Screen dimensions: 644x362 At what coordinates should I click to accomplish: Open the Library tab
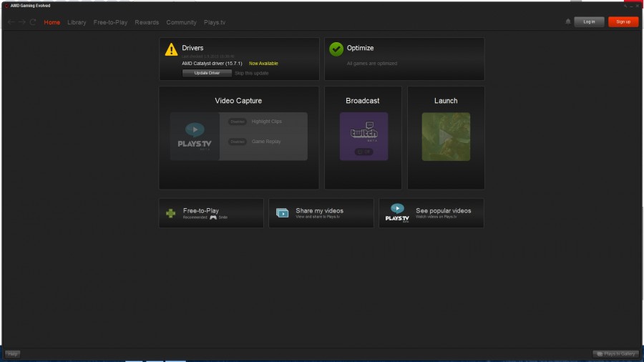[x=77, y=22]
